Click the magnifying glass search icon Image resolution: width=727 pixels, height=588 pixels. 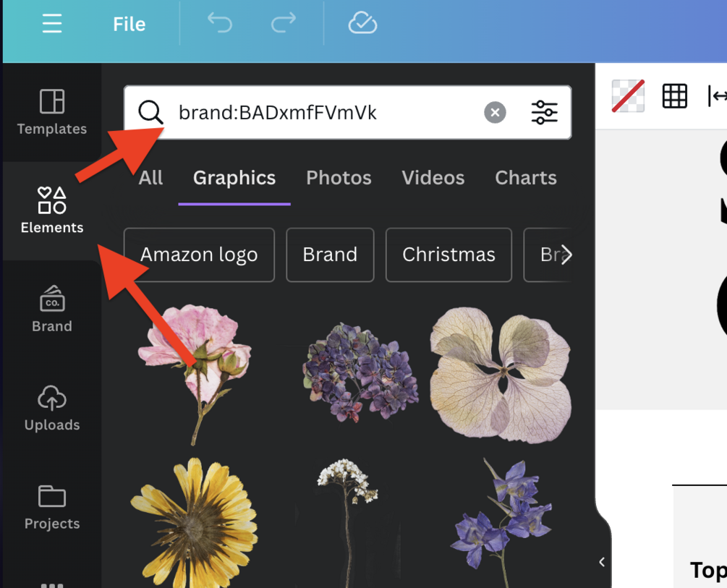[150, 112]
